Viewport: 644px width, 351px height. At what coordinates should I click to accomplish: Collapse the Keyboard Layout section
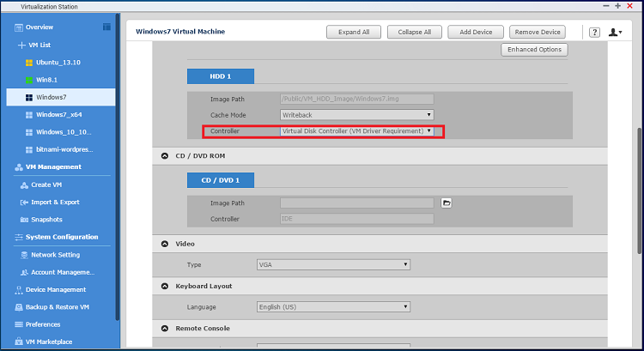(165, 286)
